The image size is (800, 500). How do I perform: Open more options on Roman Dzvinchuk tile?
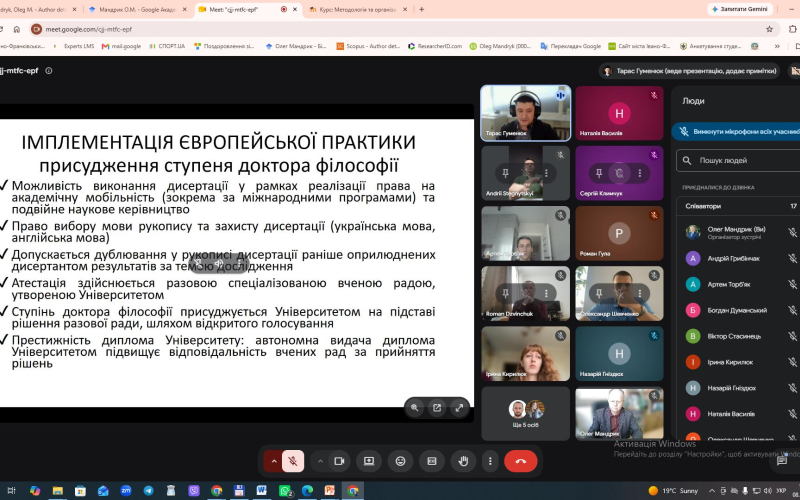coord(546,293)
